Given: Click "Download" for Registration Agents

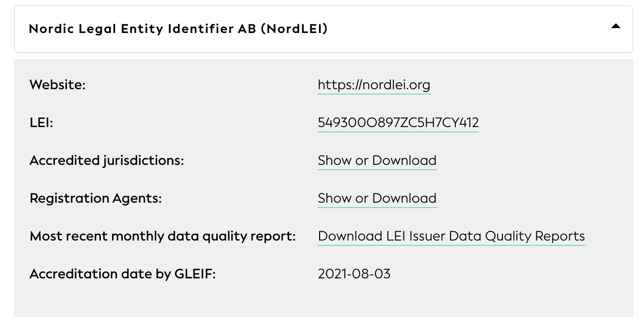Looking at the screenshot, I should [404, 198].
